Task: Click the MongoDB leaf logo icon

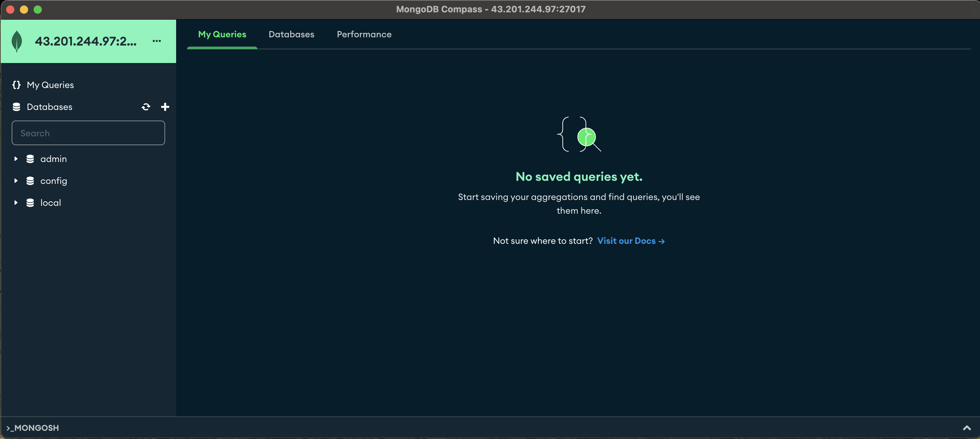Action: [x=17, y=41]
